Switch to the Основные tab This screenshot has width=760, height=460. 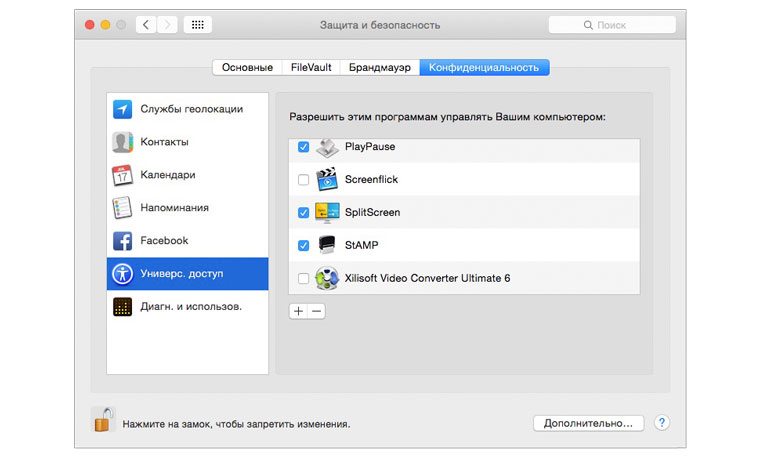tap(247, 68)
